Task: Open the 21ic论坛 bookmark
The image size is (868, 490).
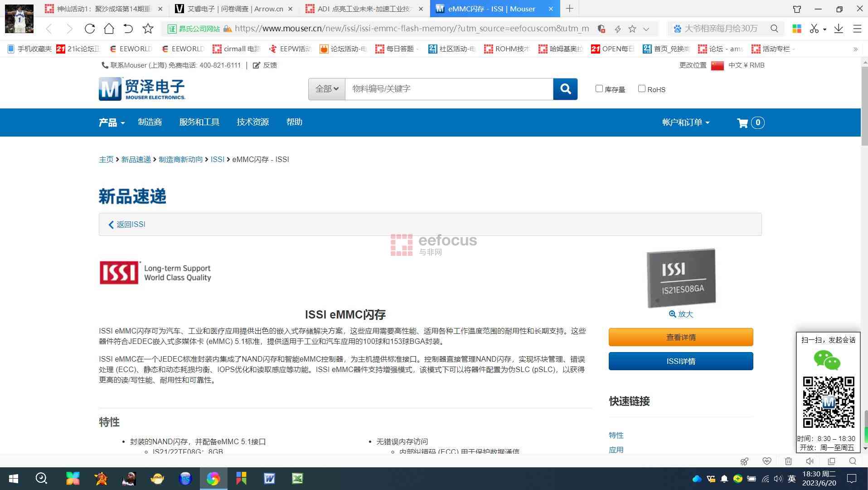Action: point(78,49)
